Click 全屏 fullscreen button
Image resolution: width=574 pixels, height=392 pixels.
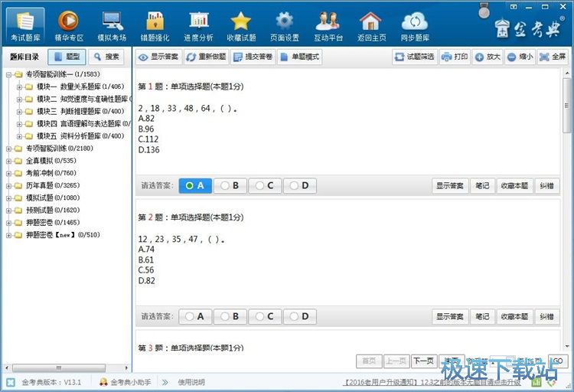coord(553,57)
